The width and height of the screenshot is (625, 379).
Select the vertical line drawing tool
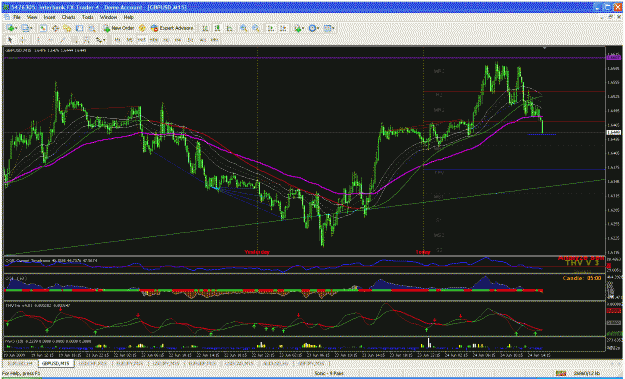[x=38, y=40]
